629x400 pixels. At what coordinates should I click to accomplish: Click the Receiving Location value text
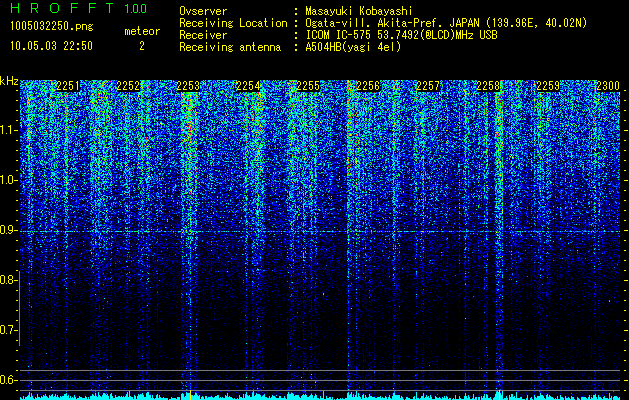tap(446, 23)
